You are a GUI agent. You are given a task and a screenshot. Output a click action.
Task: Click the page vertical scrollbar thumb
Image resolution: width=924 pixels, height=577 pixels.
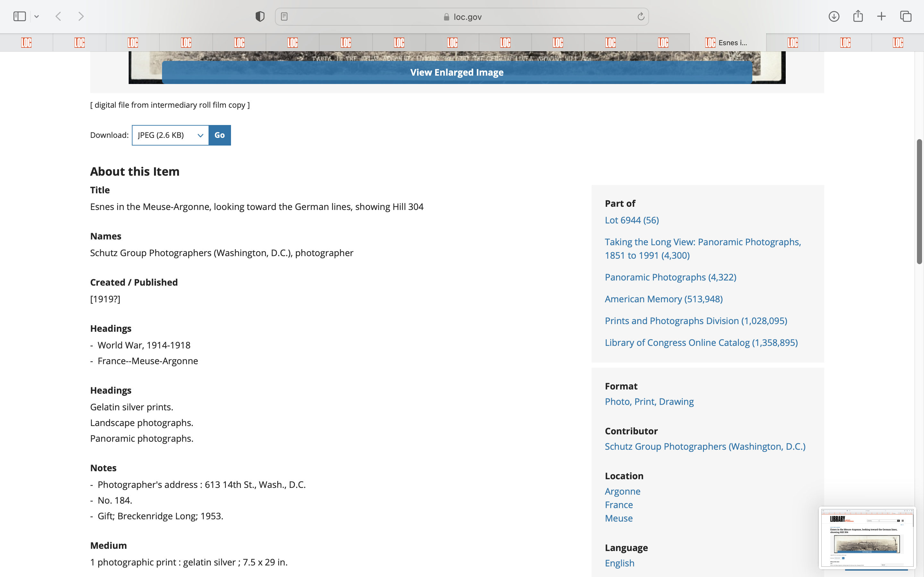coord(920,202)
